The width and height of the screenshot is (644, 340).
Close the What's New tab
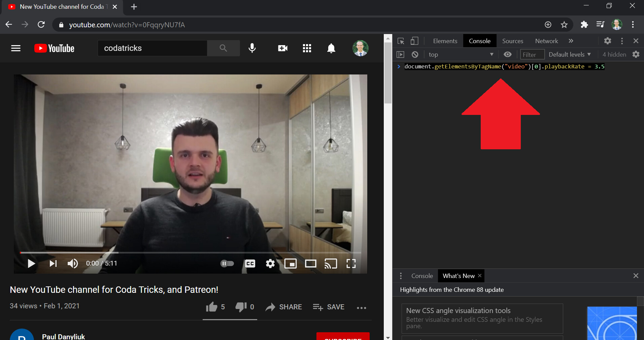pyautogui.click(x=480, y=276)
